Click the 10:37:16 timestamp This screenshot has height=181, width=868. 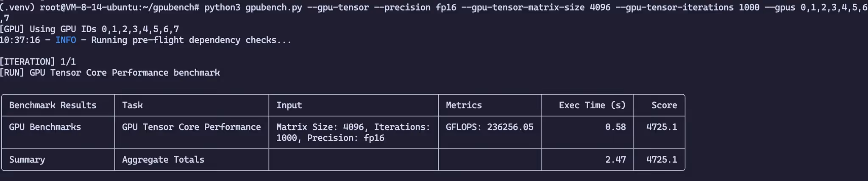tap(20, 40)
